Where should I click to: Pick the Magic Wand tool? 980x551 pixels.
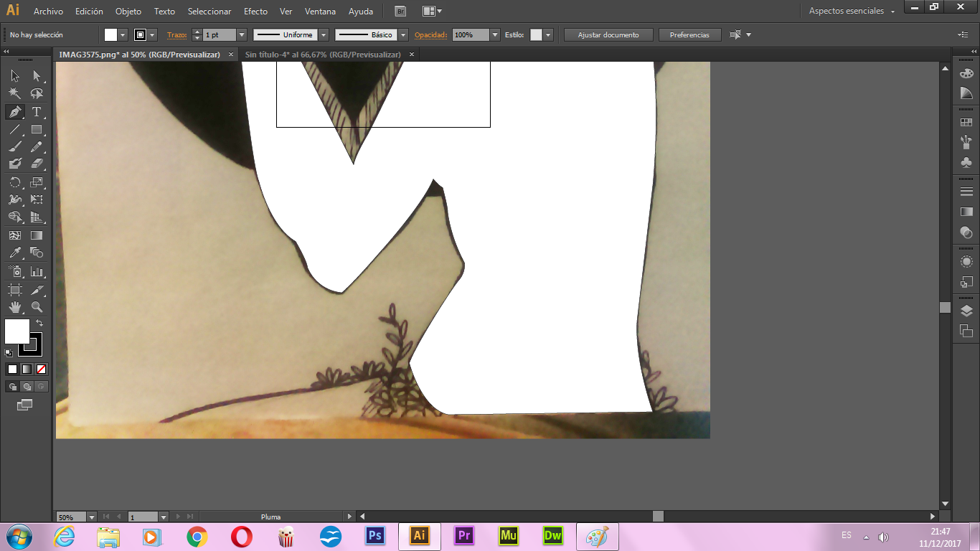point(15,94)
